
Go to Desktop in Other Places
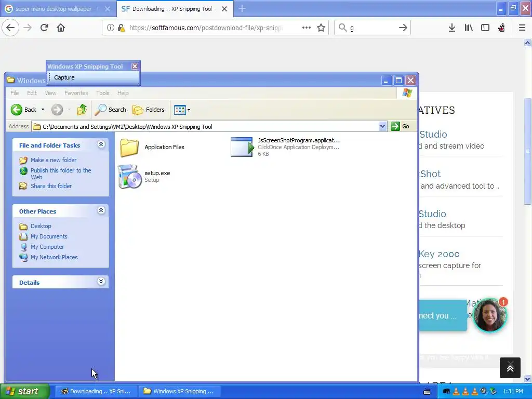tap(41, 226)
